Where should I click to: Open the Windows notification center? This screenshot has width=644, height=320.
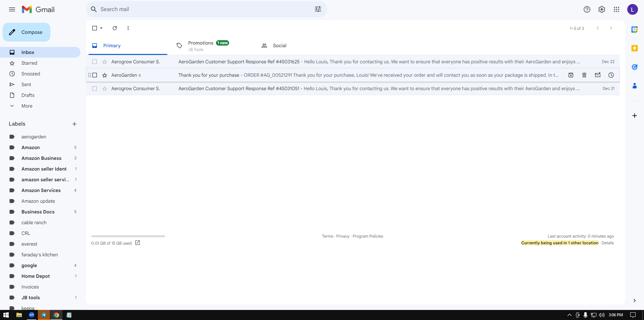coord(633,315)
